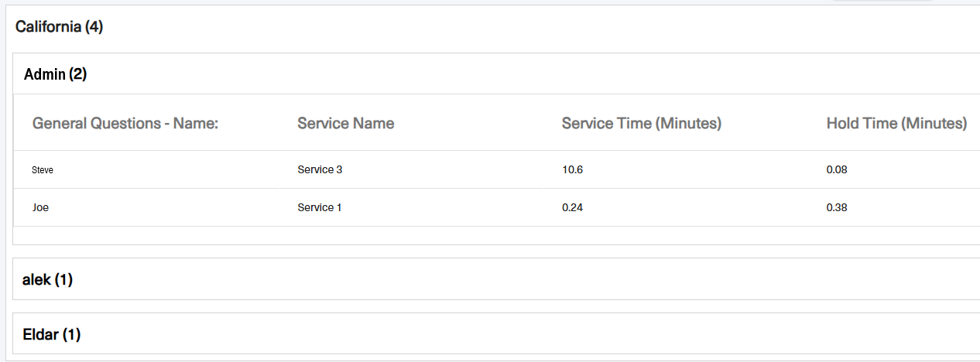This screenshot has height=362, width=980.
Task: Sort by Service Name column header
Action: [346, 123]
